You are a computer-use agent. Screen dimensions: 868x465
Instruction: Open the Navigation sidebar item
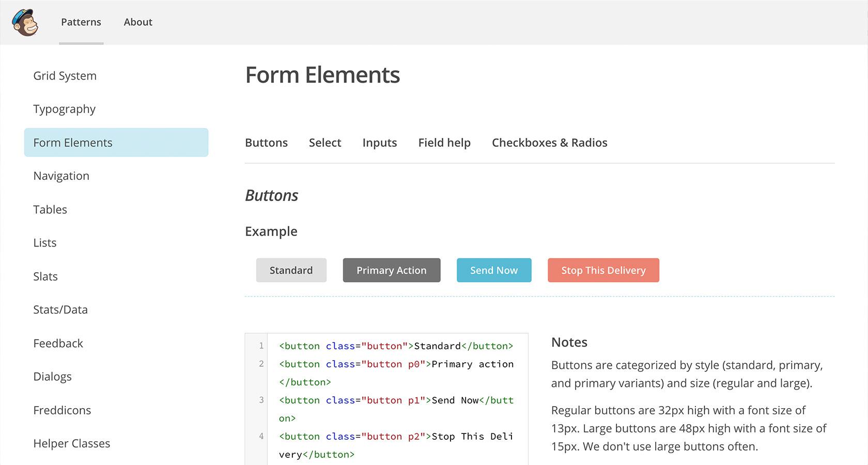(61, 176)
